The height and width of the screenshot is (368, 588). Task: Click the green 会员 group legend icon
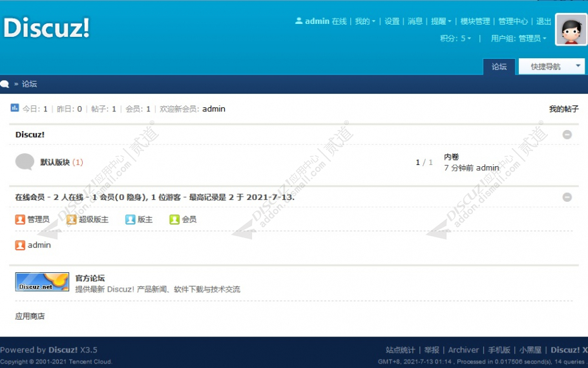174,219
